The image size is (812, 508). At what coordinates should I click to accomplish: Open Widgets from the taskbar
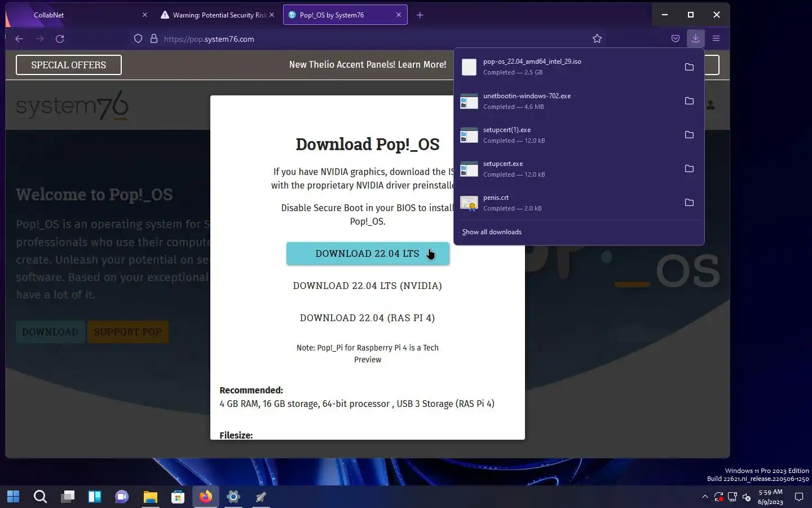click(95, 497)
